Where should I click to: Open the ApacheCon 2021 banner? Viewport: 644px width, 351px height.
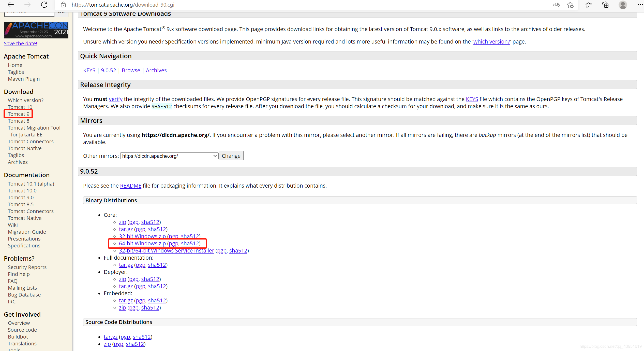[x=36, y=30]
